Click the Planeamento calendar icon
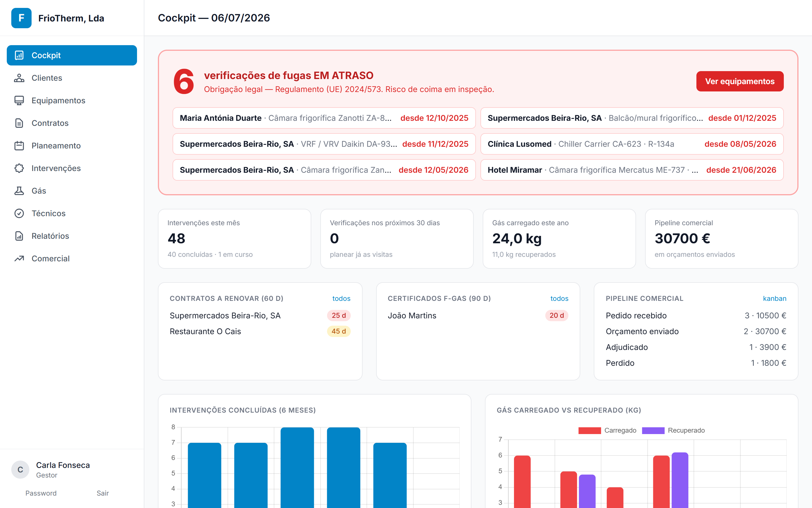 (19, 145)
